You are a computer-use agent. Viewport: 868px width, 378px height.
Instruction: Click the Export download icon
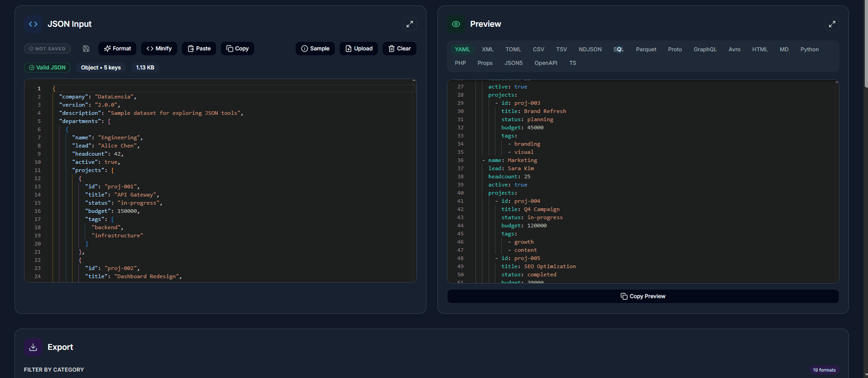click(33, 347)
